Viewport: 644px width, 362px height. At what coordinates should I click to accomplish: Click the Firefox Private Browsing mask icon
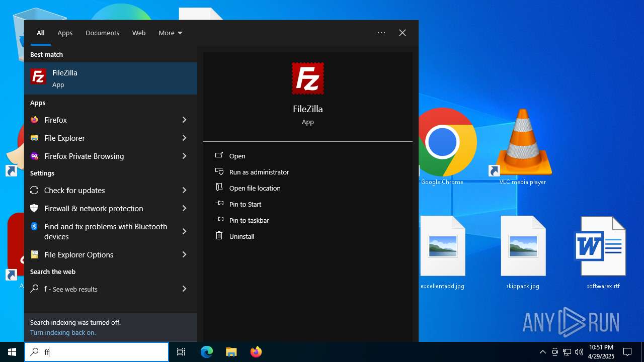pyautogui.click(x=34, y=156)
